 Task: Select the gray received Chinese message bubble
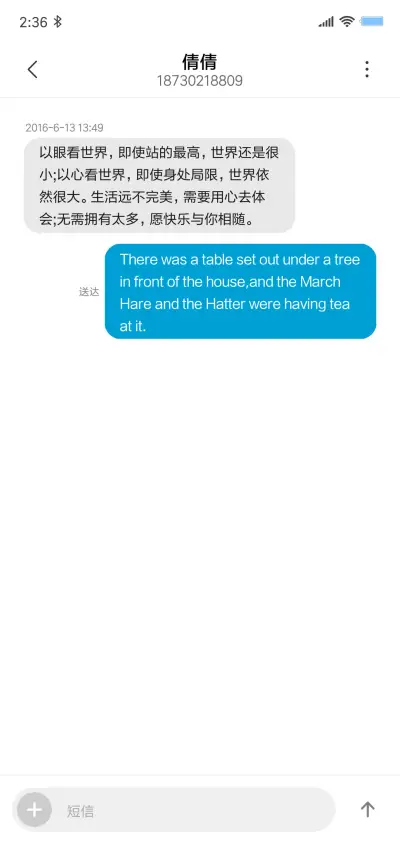click(x=159, y=186)
